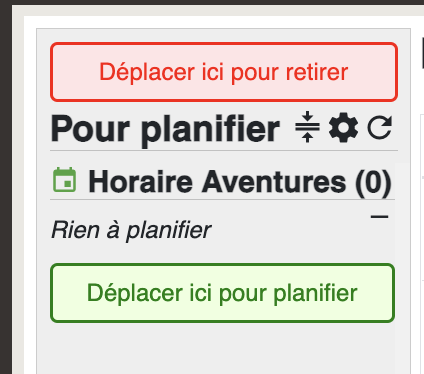This screenshot has height=374, width=424.
Task: Click empty panel area below the green box
Action: pos(222,348)
